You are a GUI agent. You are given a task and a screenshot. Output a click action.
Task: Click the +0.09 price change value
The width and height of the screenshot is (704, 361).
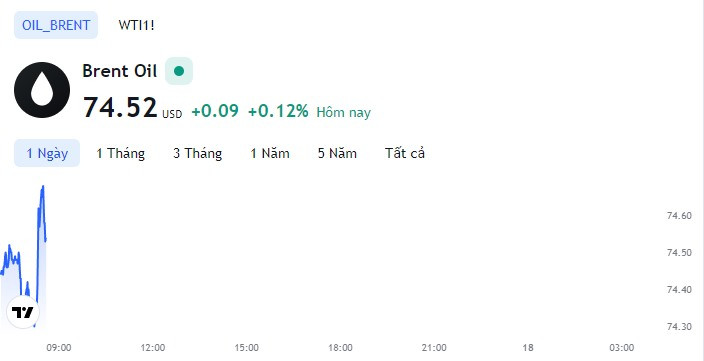(215, 111)
